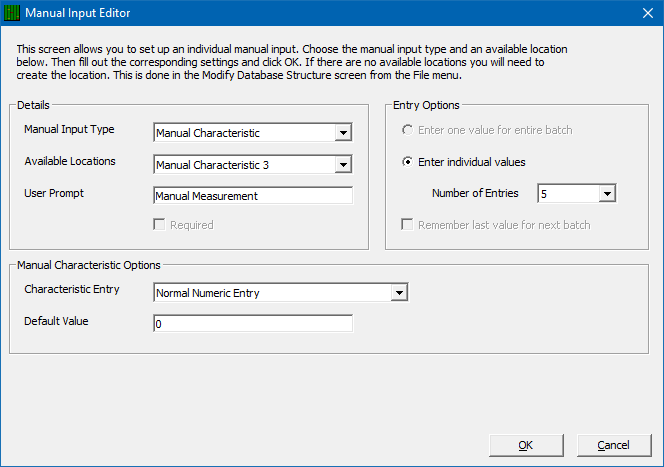
Task: Click the Default Value label
Action: coord(56,321)
